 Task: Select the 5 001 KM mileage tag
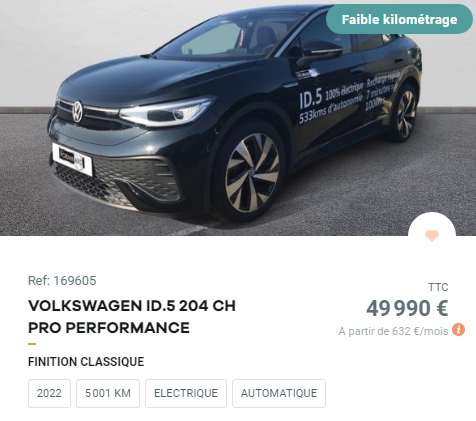coord(108,393)
